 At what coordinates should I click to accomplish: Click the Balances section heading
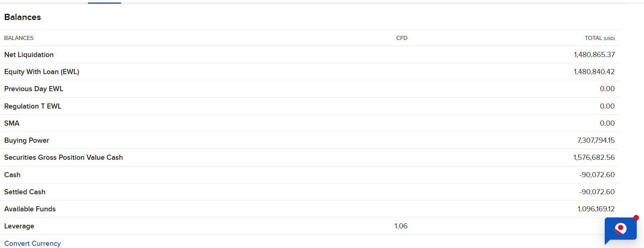coord(23,17)
